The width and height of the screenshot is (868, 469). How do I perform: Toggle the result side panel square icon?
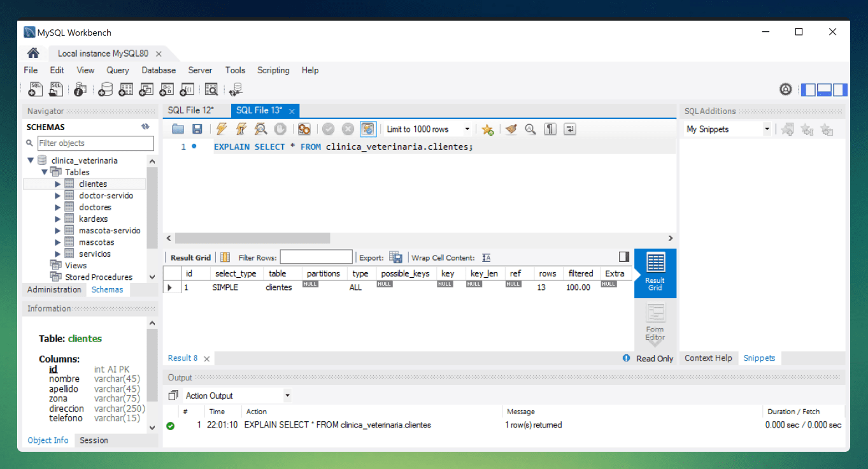point(624,257)
